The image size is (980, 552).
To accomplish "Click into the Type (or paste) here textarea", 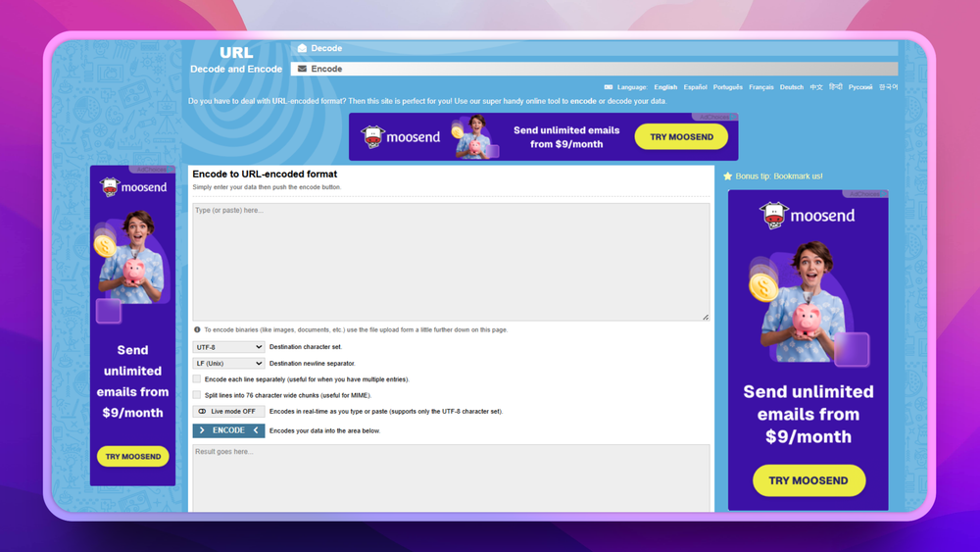I will [x=451, y=262].
